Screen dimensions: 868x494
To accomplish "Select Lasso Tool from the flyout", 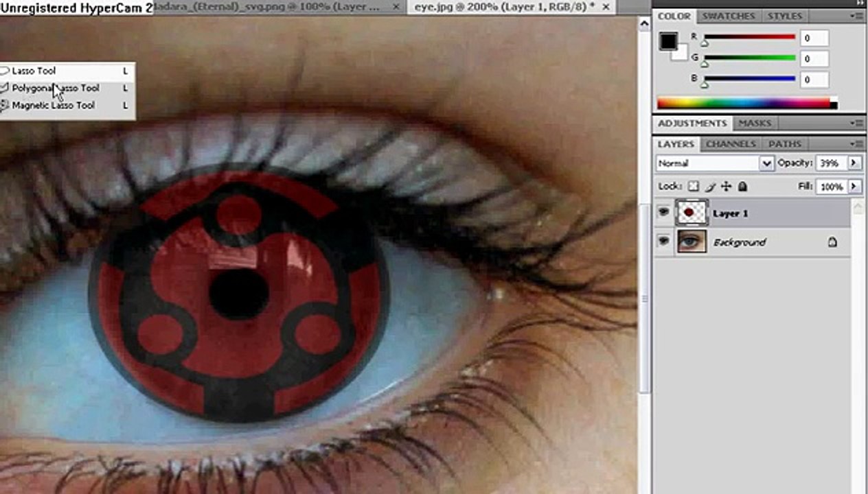I will click(x=67, y=71).
